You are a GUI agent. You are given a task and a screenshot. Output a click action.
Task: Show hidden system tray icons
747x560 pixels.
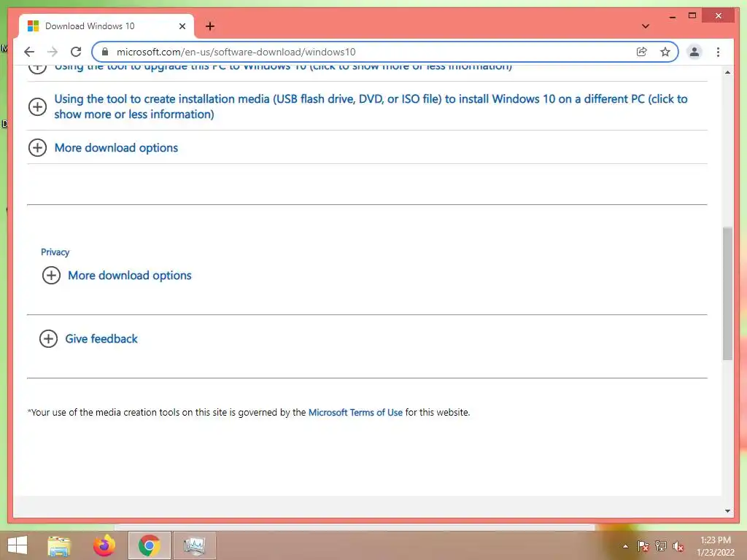(x=625, y=546)
